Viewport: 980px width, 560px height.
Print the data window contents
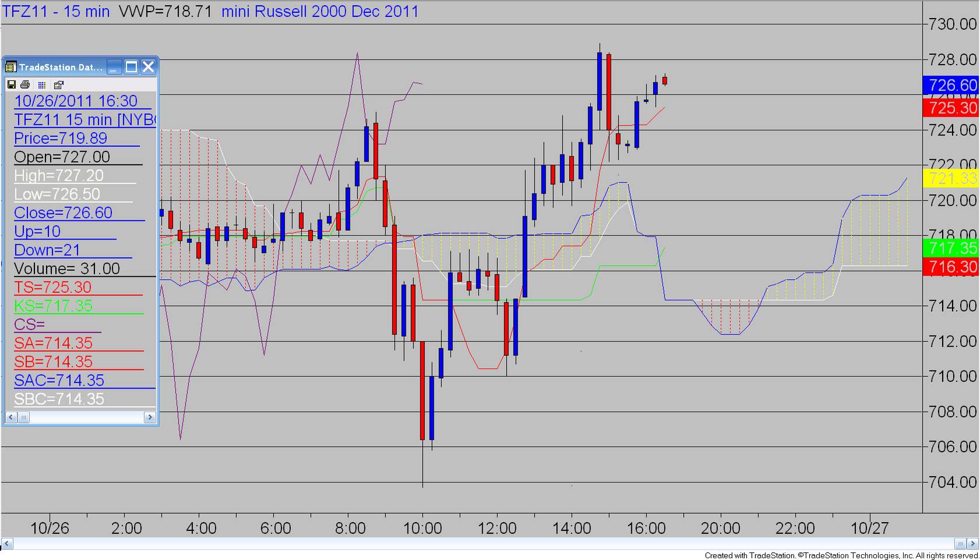(25, 84)
